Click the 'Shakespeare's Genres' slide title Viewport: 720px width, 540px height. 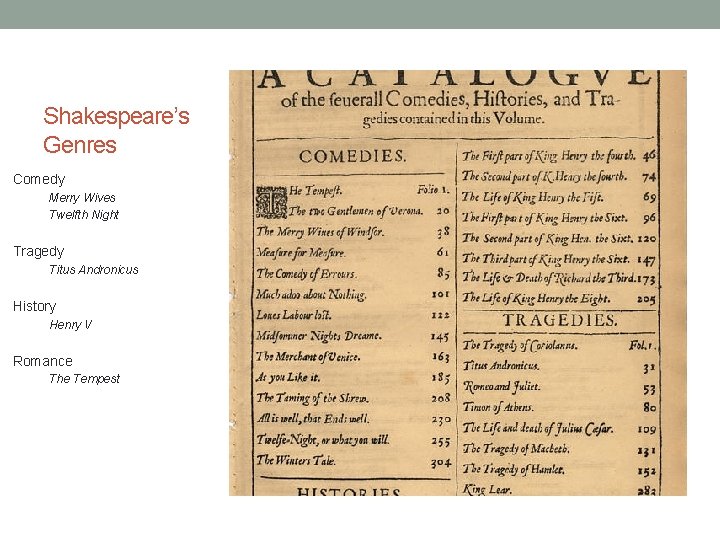coord(116,130)
